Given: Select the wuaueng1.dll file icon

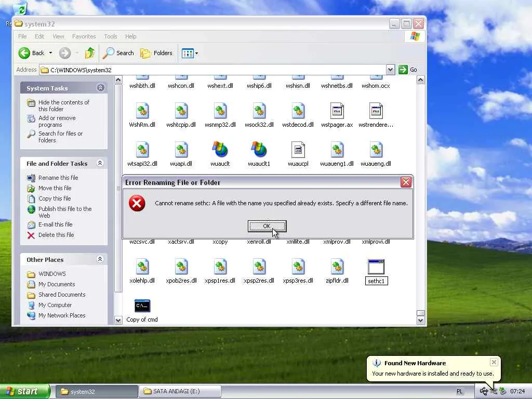Looking at the screenshot, I should pyautogui.click(x=337, y=150).
